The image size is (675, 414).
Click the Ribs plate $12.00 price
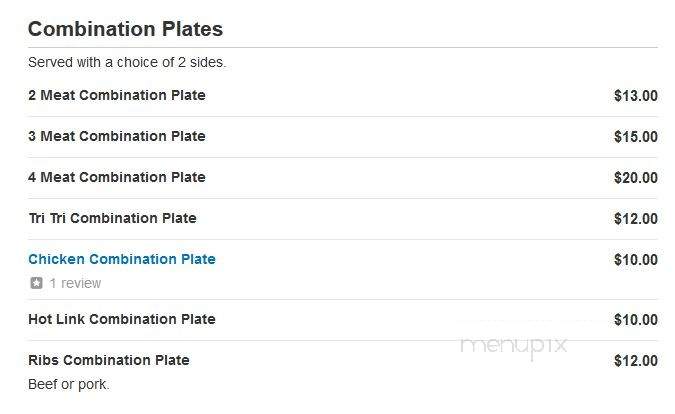point(636,361)
